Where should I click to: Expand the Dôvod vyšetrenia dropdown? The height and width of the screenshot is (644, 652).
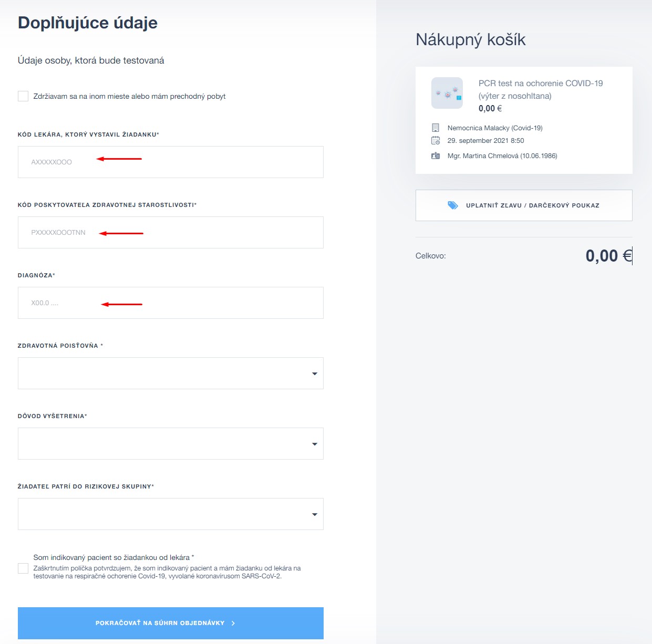171,444
